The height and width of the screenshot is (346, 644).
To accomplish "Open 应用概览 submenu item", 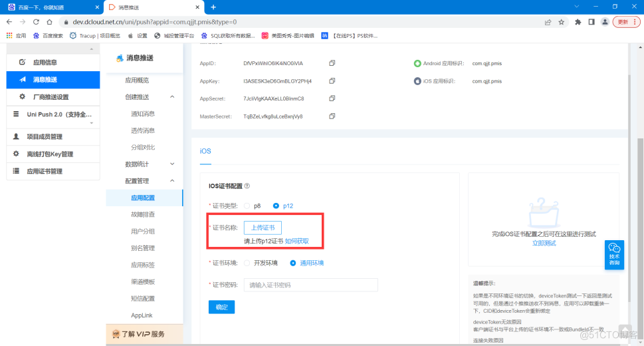I will pyautogui.click(x=137, y=81).
